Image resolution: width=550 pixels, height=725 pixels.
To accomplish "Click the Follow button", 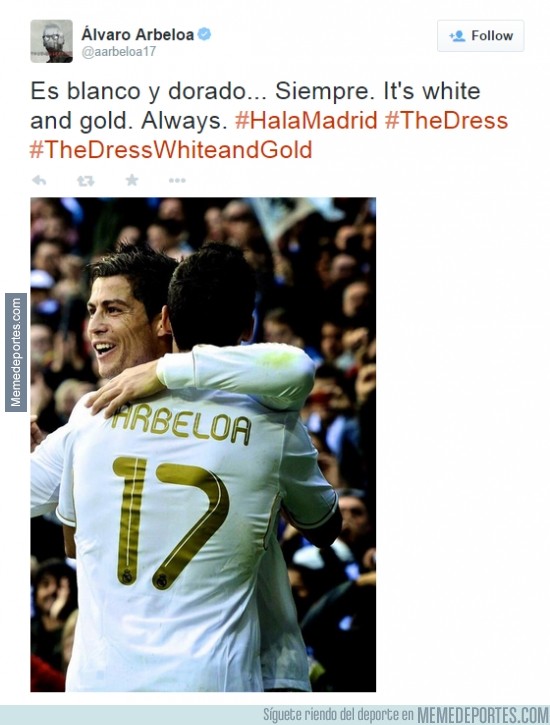I will [x=481, y=36].
